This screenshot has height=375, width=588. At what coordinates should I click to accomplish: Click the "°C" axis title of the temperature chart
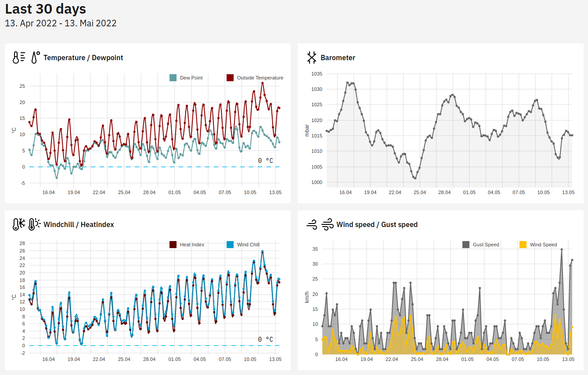[x=14, y=130]
